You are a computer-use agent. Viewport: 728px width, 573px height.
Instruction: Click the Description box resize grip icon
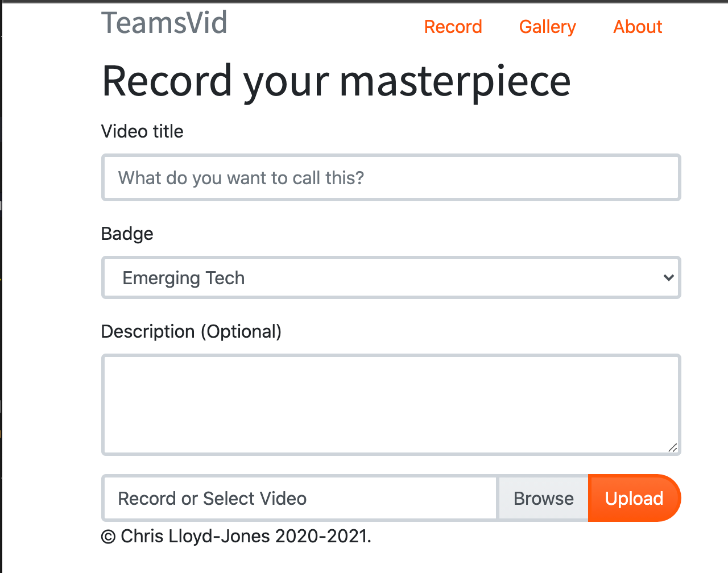pyautogui.click(x=673, y=447)
